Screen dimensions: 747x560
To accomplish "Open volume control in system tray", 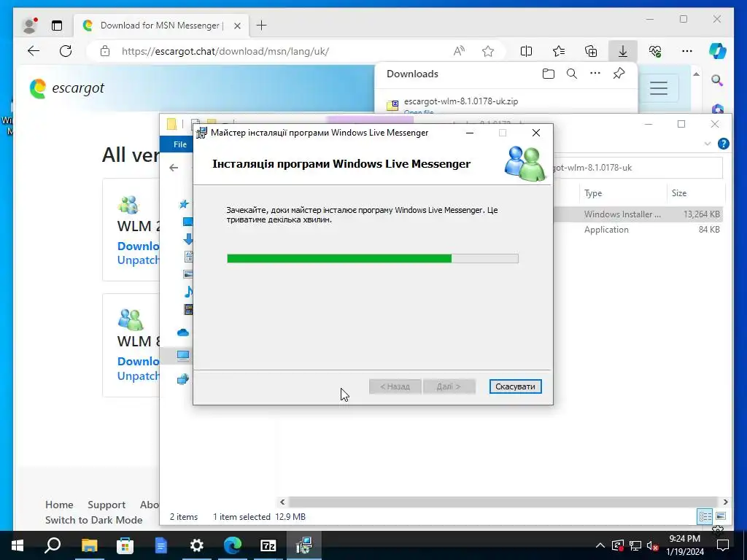I will tap(653, 545).
